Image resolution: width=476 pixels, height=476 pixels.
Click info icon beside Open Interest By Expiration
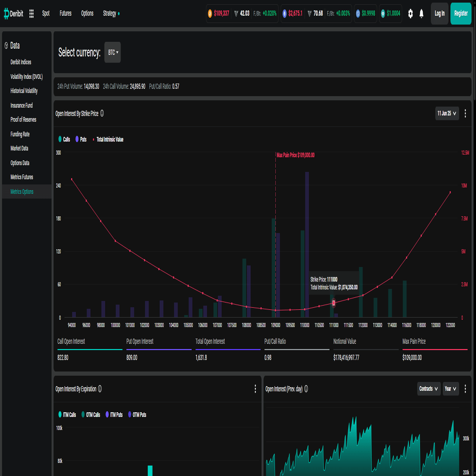tap(100, 389)
